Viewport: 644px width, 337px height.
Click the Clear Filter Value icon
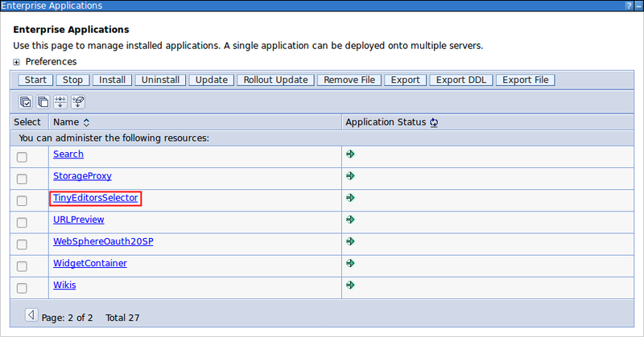78,102
